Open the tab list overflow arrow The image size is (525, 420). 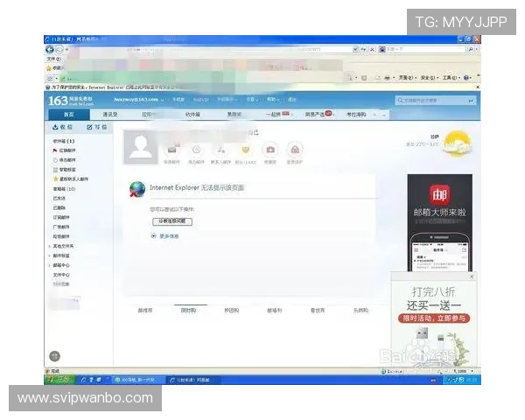tap(384, 115)
